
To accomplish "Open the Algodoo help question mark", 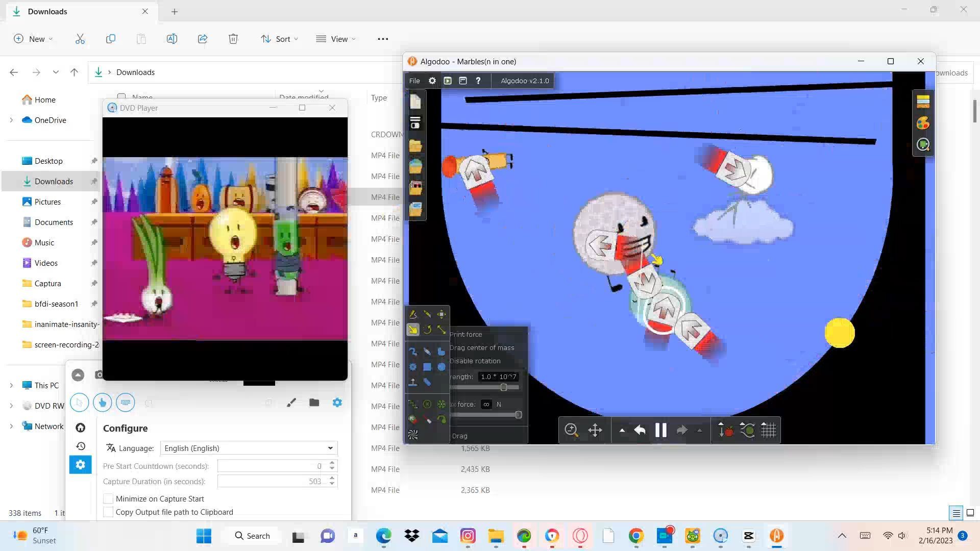I will (x=478, y=81).
